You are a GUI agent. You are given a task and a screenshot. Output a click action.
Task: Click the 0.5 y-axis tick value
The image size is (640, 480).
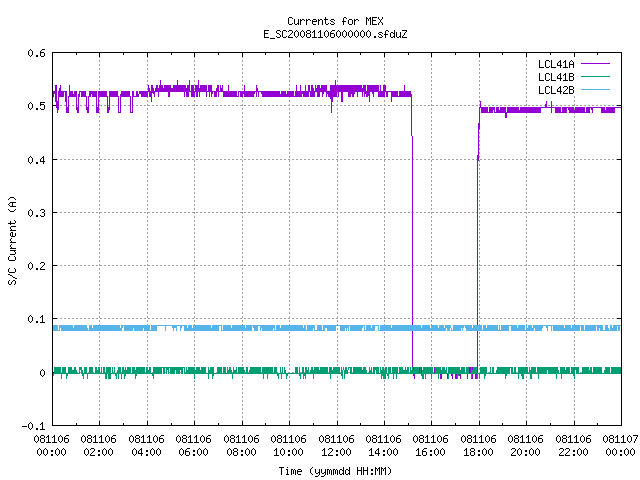[36, 106]
